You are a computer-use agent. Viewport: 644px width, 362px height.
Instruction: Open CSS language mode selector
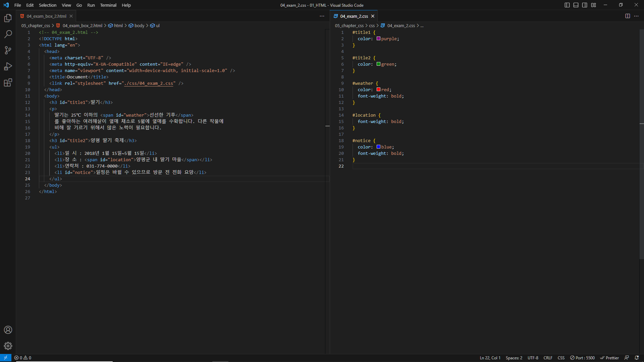[561, 358]
